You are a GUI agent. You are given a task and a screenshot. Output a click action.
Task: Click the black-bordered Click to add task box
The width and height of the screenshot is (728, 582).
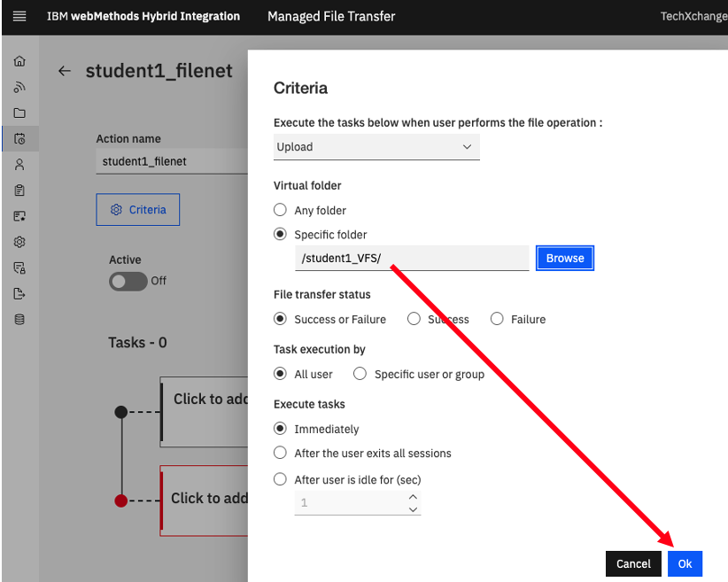coord(205,412)
